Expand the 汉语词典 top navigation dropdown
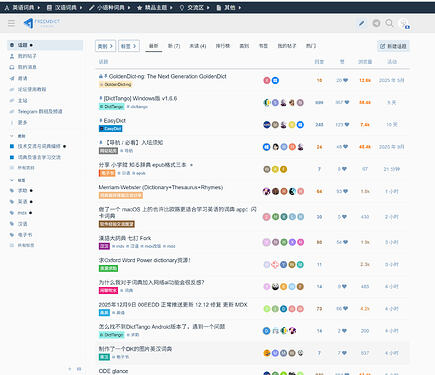Screen dimensions: 435x375 click(x=65, y=8)
